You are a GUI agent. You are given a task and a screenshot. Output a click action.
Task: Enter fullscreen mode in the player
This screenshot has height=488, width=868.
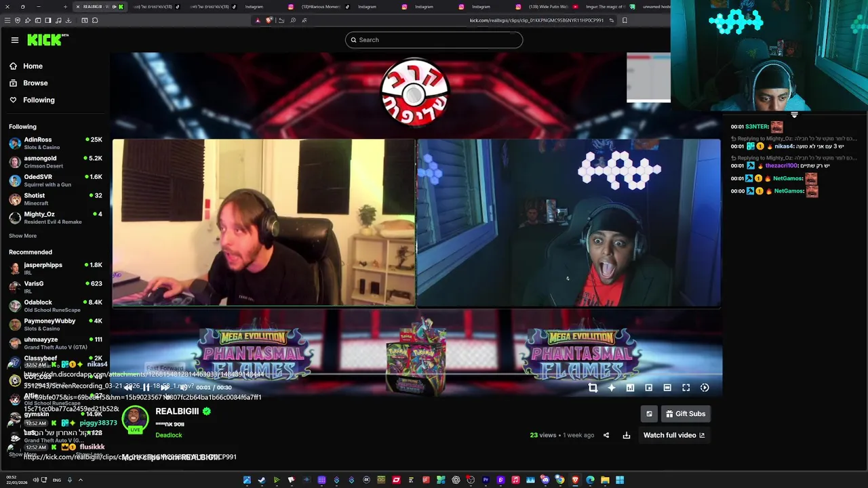click(x=686, y=388)
